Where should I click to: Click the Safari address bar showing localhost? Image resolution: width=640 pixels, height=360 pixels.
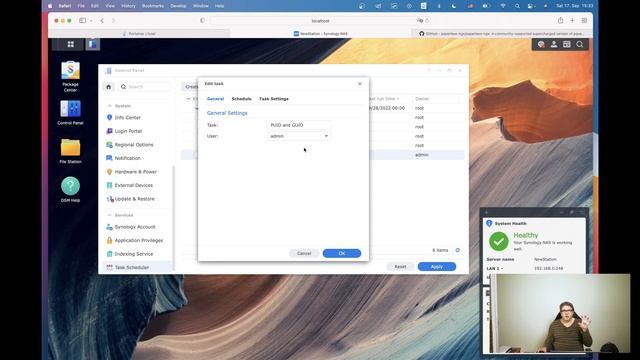(320, 20)
